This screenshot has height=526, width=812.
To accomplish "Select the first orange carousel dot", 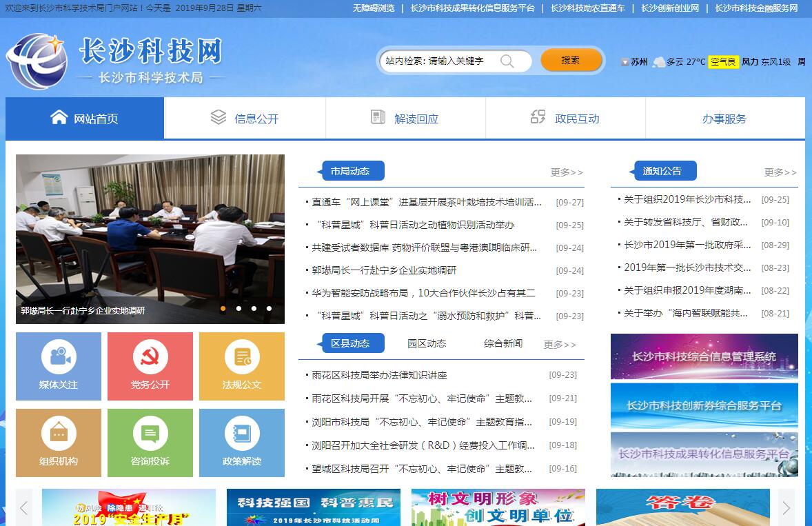I will click(x=223, y=309).
